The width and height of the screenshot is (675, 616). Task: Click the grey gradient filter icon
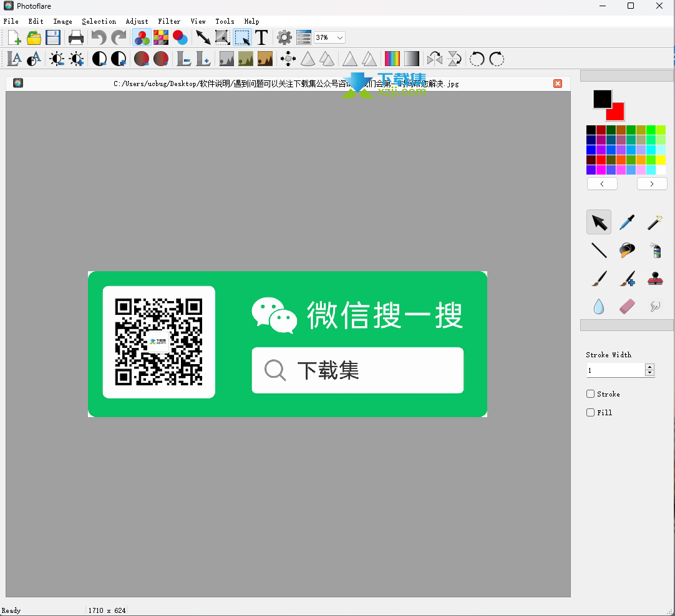point(412,59)
